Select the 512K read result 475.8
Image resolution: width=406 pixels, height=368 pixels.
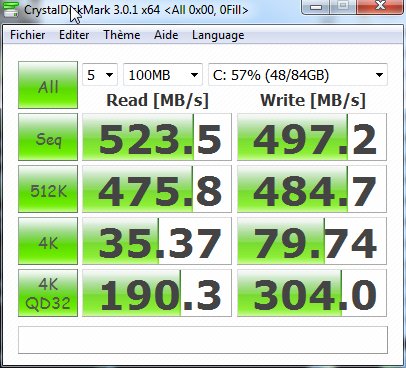pos(157,189)
